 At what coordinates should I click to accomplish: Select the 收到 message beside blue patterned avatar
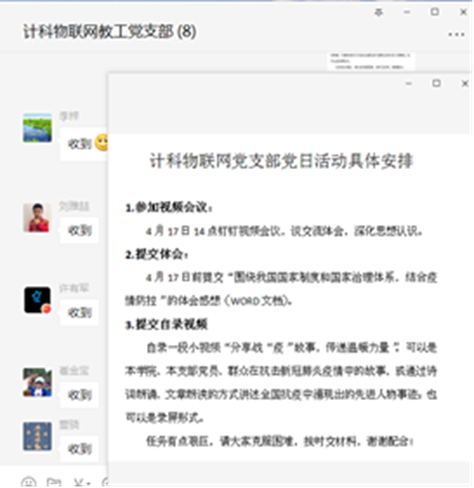[x=79, y=449]
